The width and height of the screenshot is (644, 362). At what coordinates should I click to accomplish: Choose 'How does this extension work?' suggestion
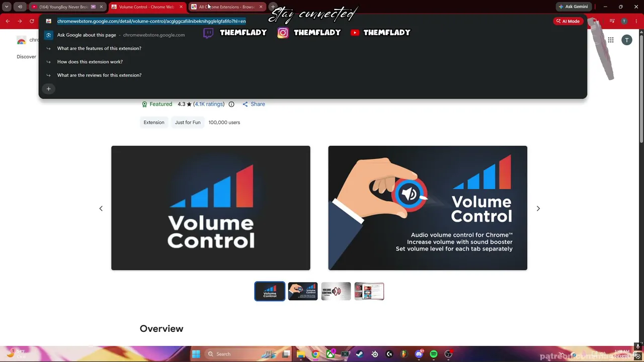point(313,62)
